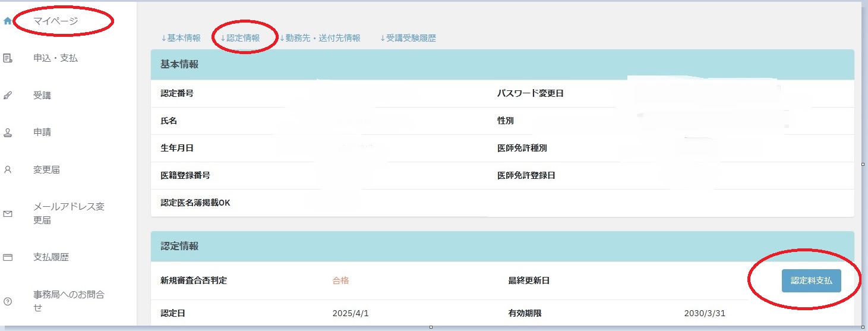868x331 pixels.
Task: Jump to ↓基本情報 anchor link
Action: coord(181,38)
